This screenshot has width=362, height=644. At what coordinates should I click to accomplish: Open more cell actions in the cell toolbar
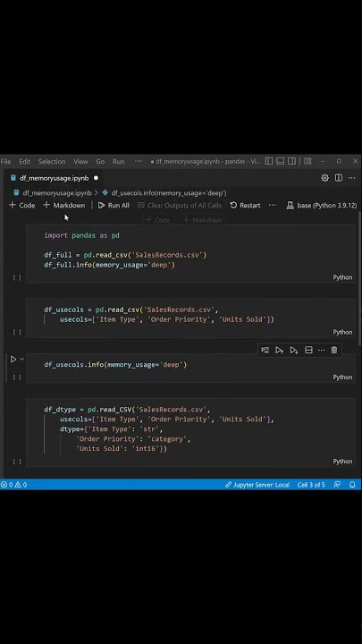point(322,350)
